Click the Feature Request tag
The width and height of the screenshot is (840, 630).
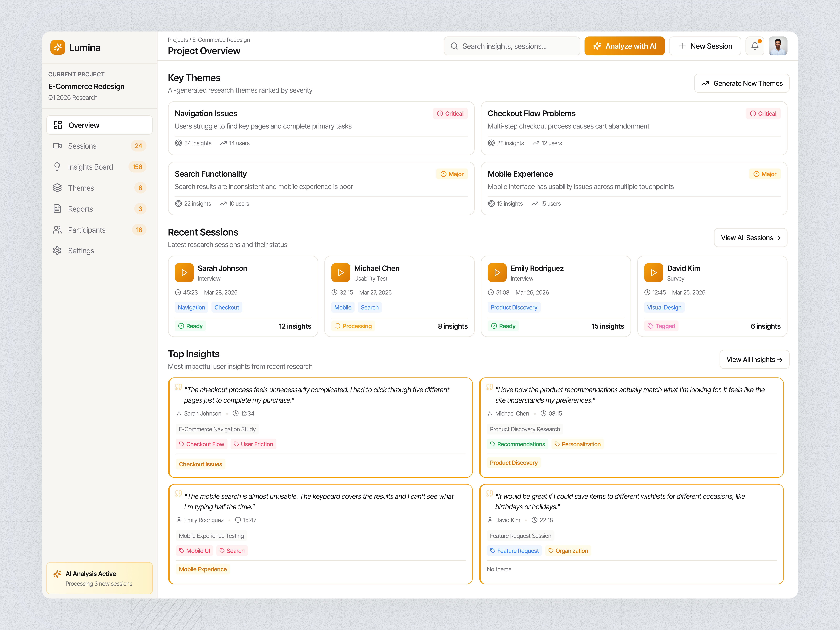[x=514, y=551]
